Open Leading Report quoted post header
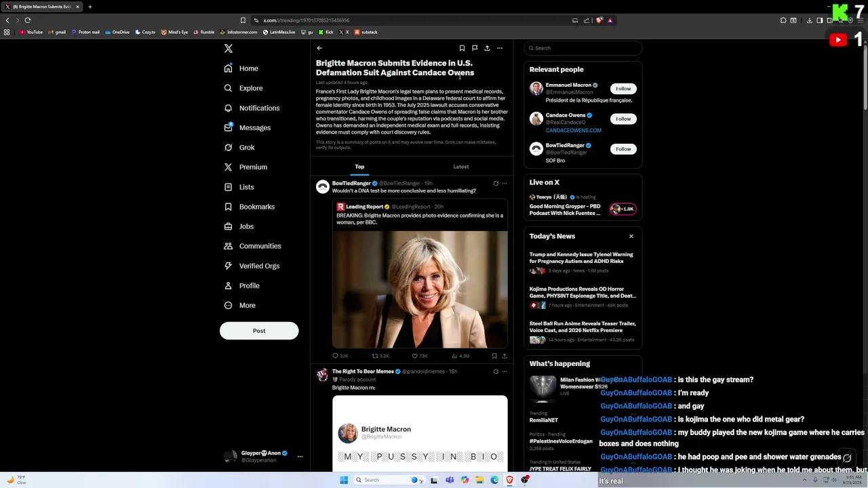 click(390, 207)
